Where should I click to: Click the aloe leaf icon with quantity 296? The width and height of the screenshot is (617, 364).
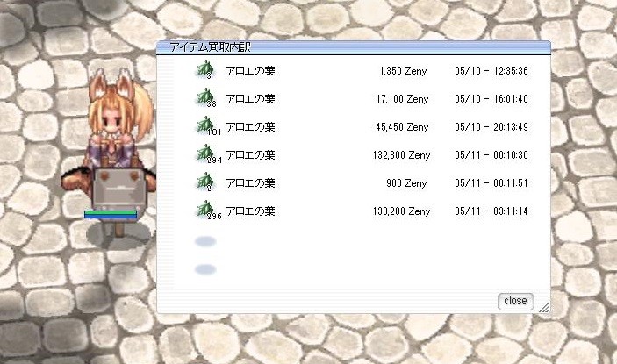pyautogui.click(x=205, y=211)
